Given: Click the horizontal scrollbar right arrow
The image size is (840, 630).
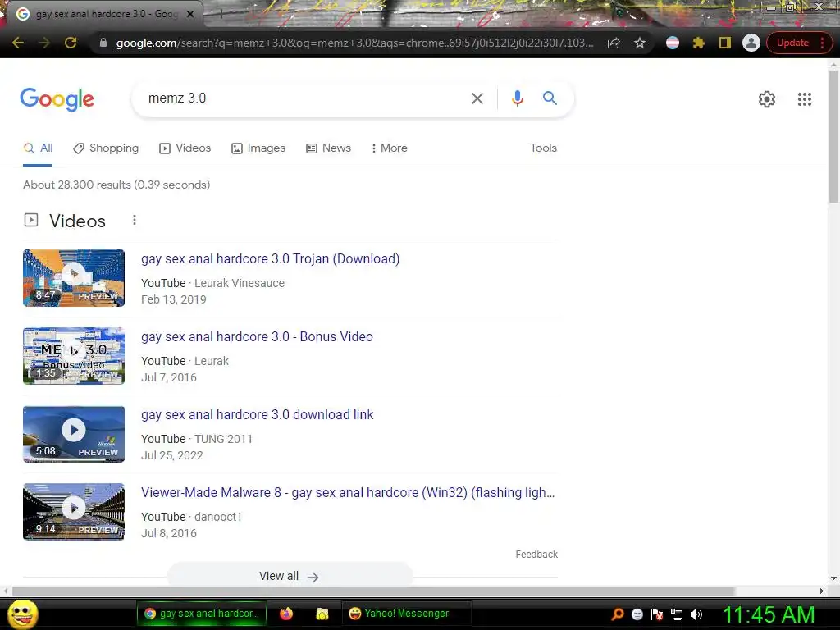Looking at the screenshot, I should tap(822, 591).
